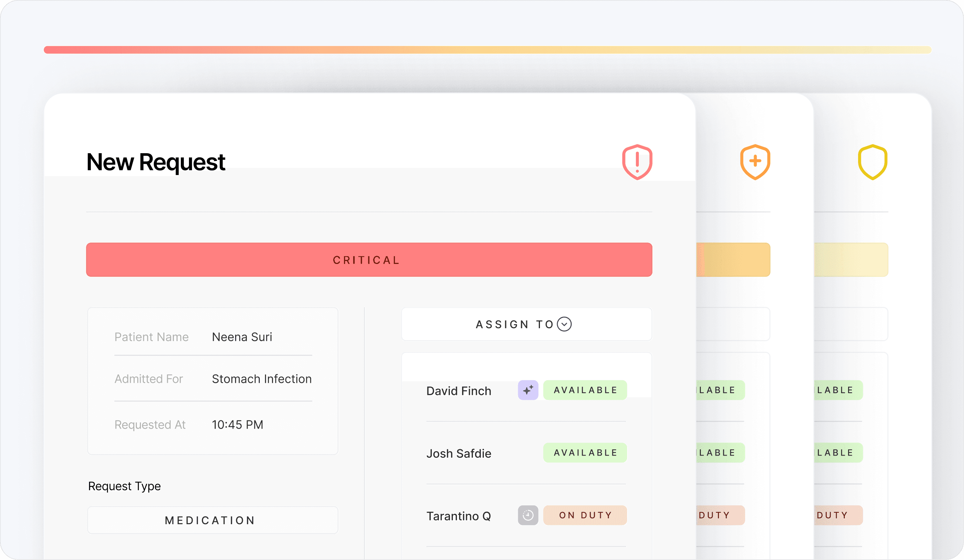Click the orange shield plus icon
964x560 pixels.
tap(755, 162)
